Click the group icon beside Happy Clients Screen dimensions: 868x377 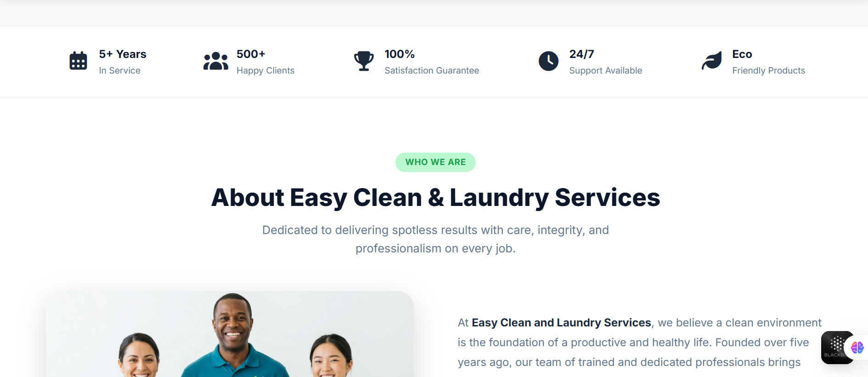tap(216, 61)
